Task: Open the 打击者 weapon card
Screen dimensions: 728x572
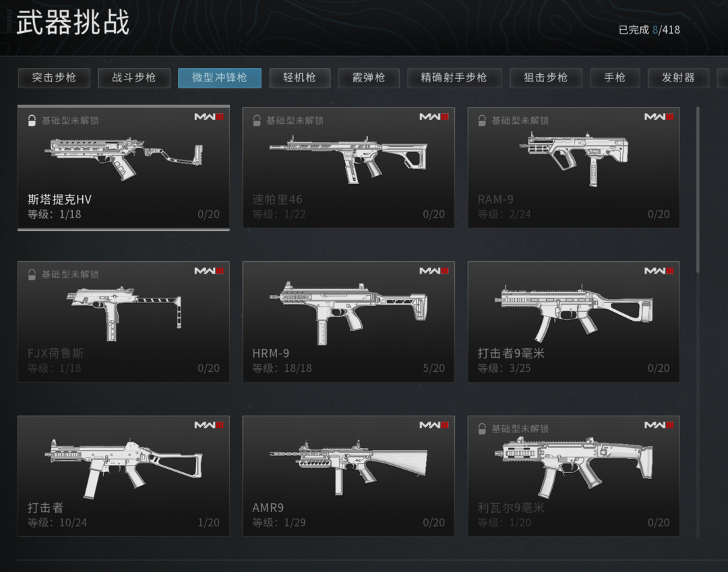Action: pyautogui.click(x=123, y=476)
